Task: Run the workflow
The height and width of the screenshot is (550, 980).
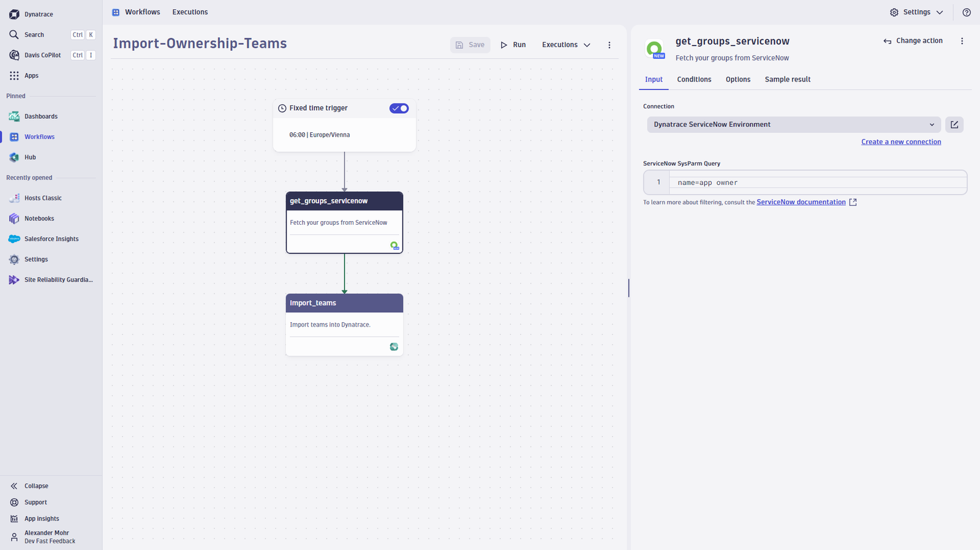Action: coord(513,45)
